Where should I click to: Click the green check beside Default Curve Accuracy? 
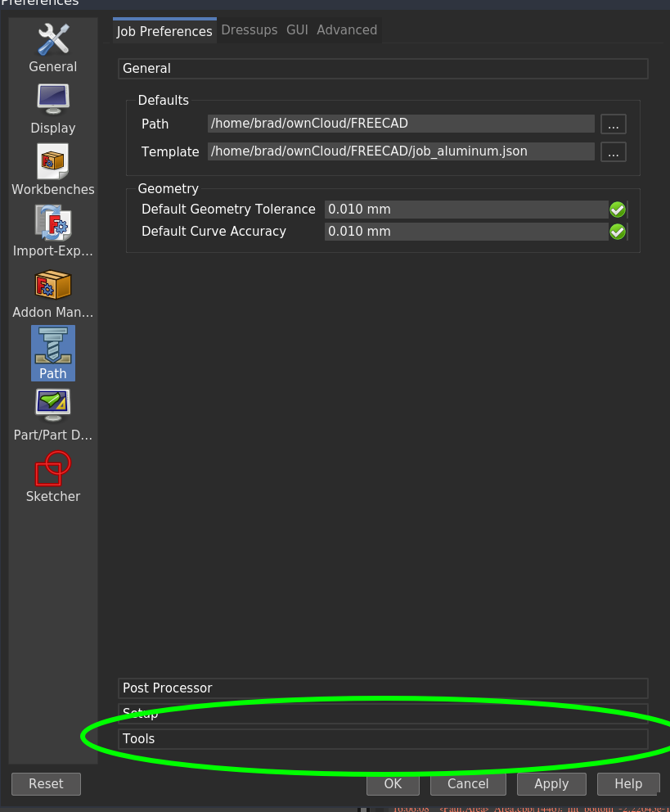(x=617, y=232)
